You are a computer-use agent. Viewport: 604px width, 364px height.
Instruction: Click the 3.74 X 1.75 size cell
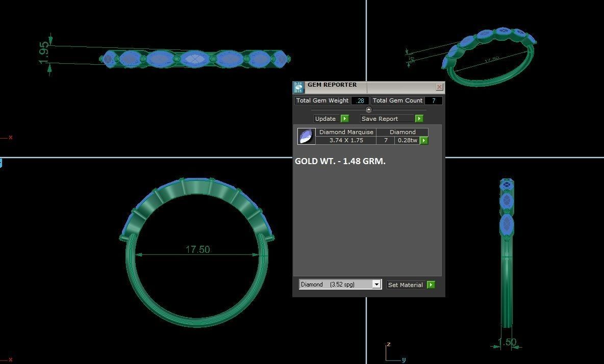pos(346,140)
